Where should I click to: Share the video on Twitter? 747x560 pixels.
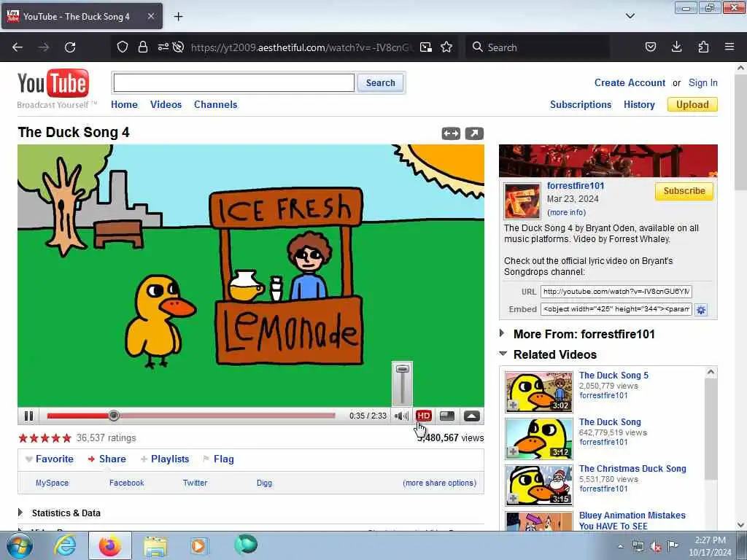195,483
